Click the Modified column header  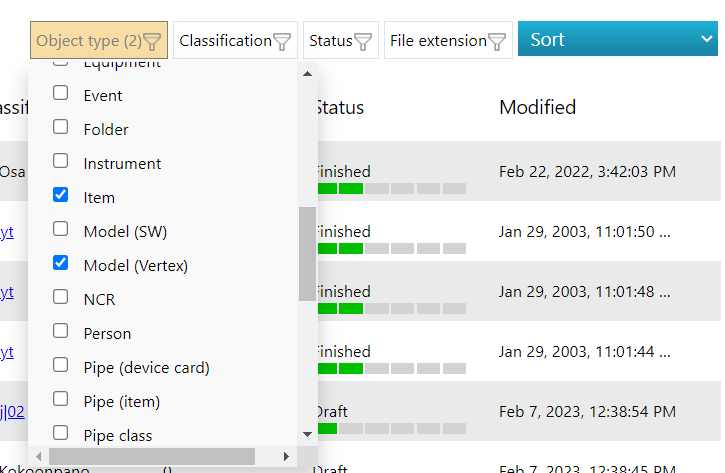tap(537, 107)
